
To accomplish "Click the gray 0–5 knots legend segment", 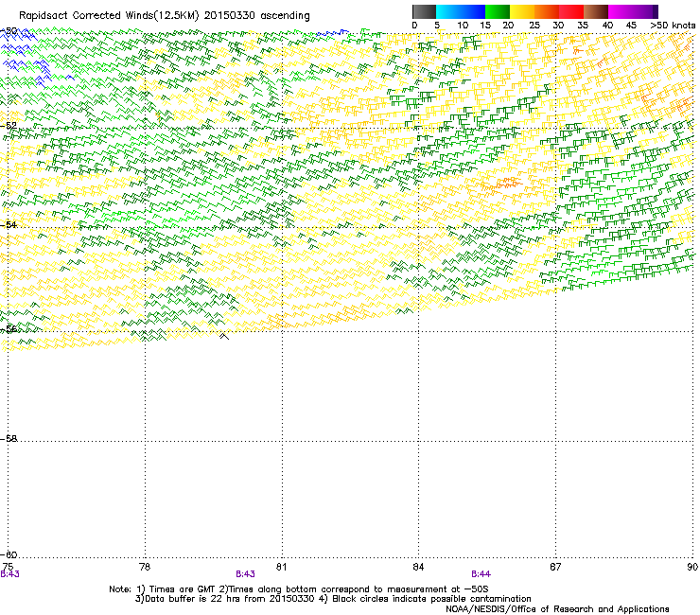I will point(424,11).
